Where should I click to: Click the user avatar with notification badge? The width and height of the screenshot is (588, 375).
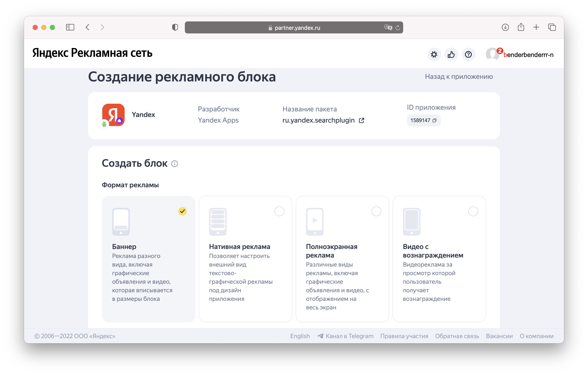pos(493,54)
